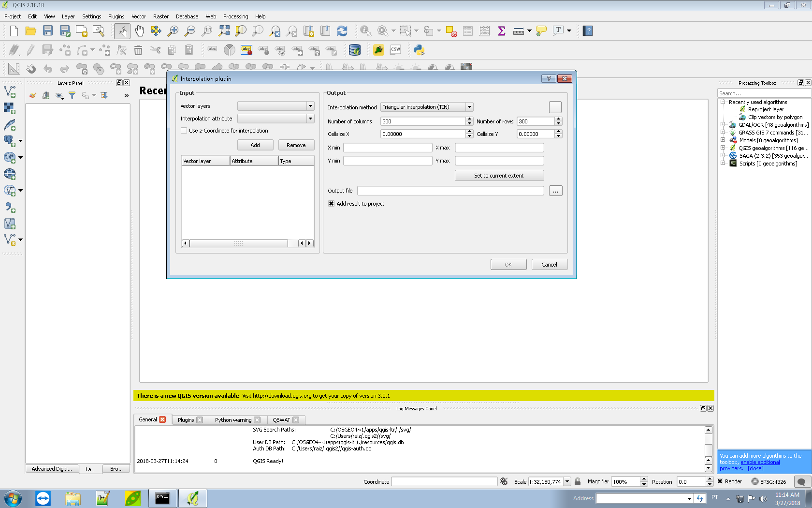Click the CSW MetaSearch icon
The image size is (812, 508).
click(x=395, y=50)
